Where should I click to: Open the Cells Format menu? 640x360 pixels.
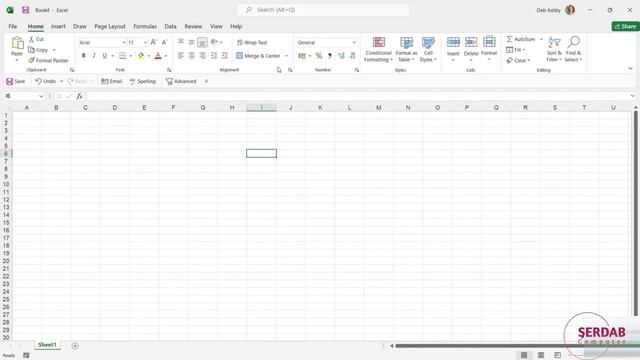tap(489, 49)
